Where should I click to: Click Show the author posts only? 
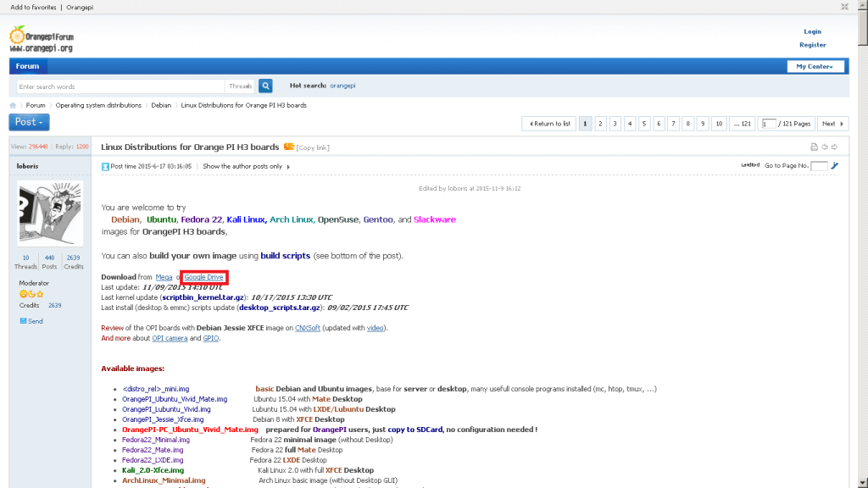(x=244, y=167)
